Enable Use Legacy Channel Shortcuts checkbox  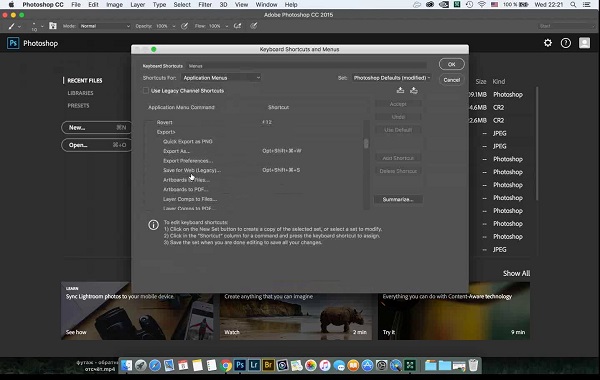(x=146, y=91)
